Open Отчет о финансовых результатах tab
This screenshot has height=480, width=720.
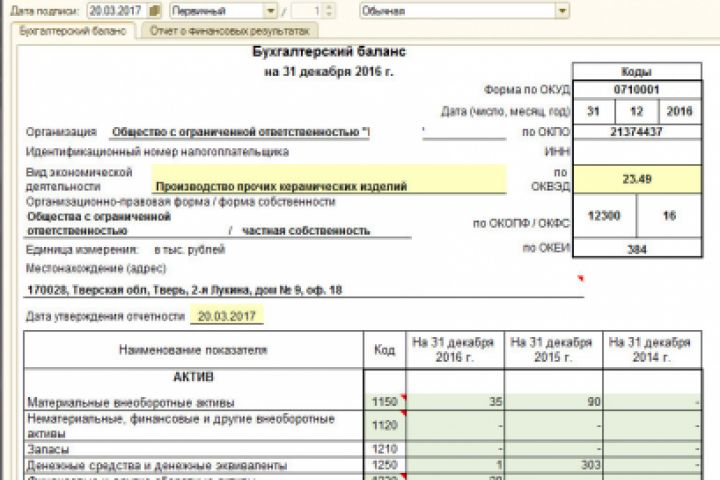[230, 31]
